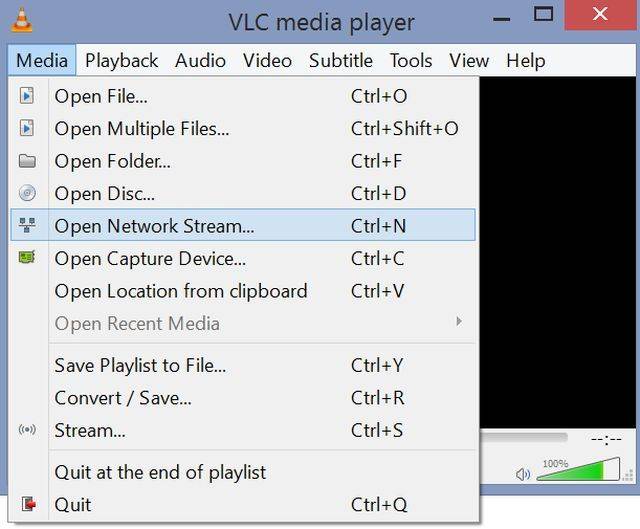The width and height of the screenshot is (640, 529).
Task: Click the Open Folder icon
Action: (27, 161)
